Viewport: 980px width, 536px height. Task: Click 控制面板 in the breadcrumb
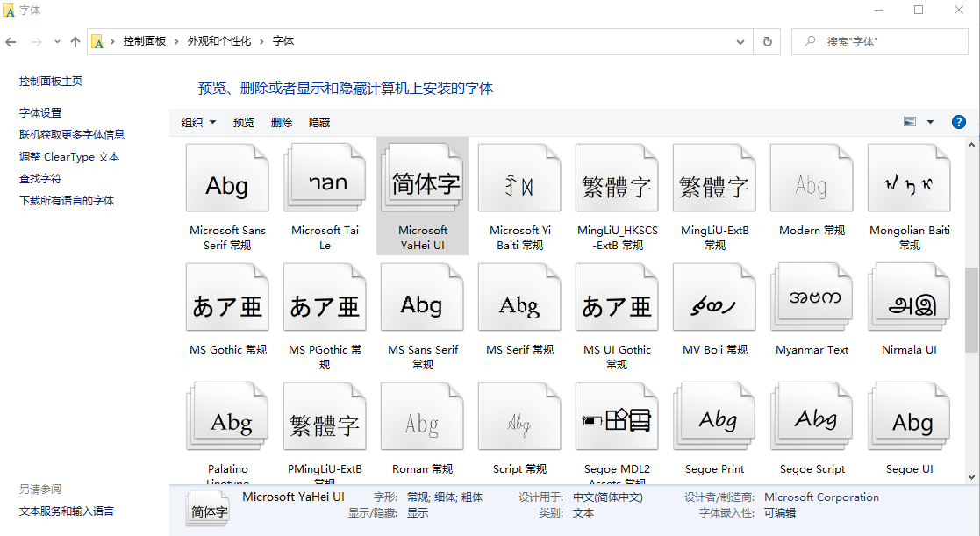coord(145,41)
